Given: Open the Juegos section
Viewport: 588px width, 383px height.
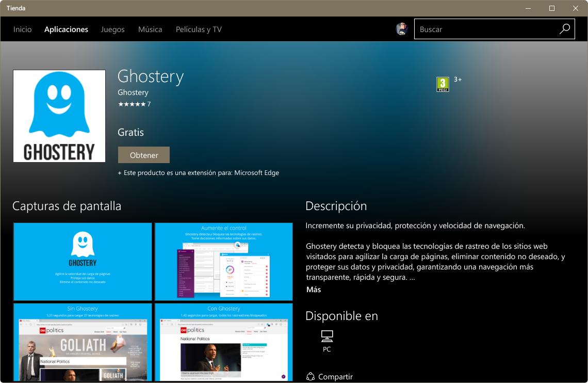Looking at the screenshot, I should point(112,29).
